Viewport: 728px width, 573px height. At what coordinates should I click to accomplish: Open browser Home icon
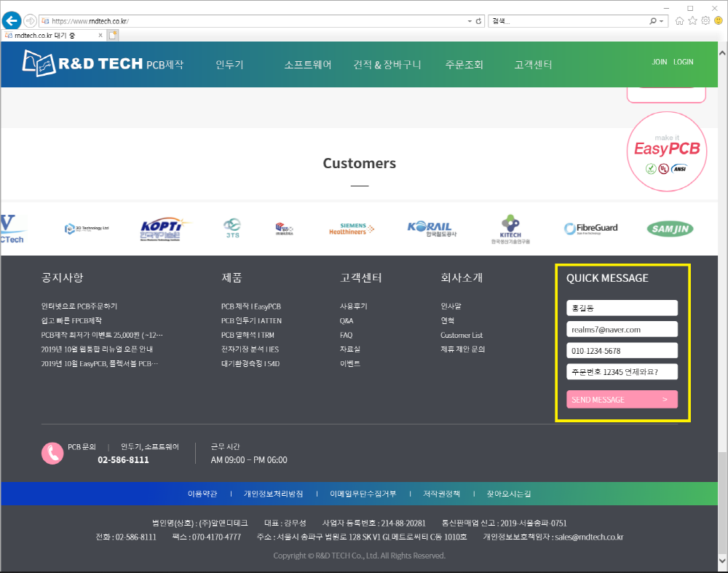680,21
